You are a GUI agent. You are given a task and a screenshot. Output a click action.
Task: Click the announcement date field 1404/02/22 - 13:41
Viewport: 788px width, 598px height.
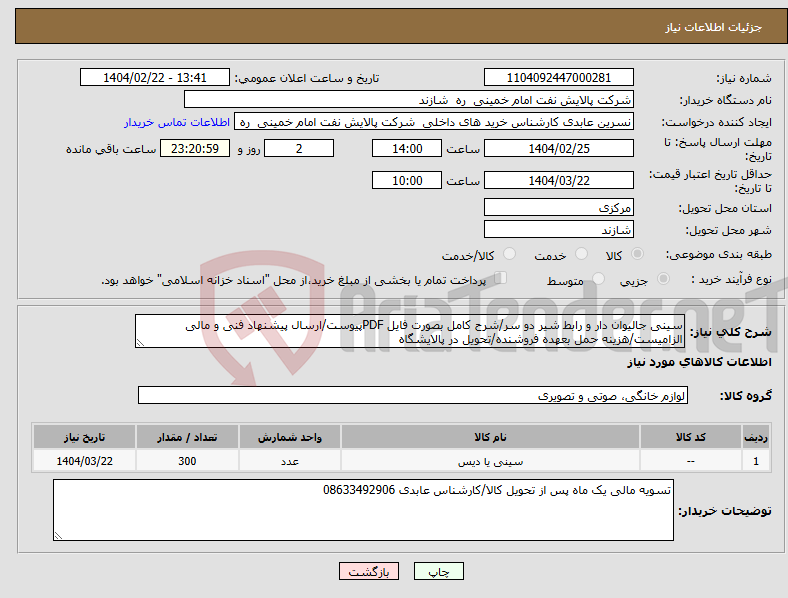[155, 77]
